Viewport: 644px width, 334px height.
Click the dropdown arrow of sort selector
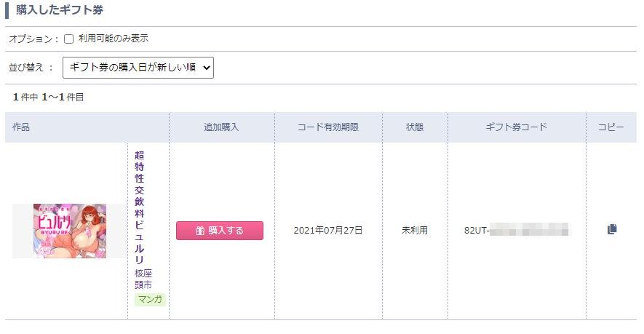pyautogui.click(x=206, y=68)
